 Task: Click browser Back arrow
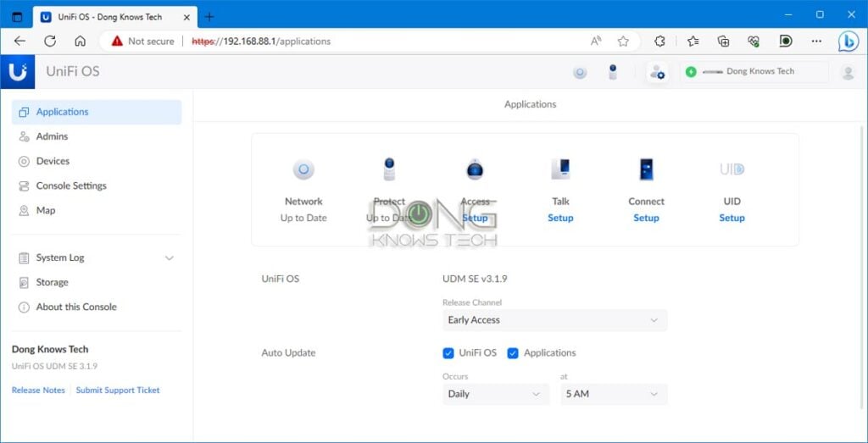tap(19, 41)
